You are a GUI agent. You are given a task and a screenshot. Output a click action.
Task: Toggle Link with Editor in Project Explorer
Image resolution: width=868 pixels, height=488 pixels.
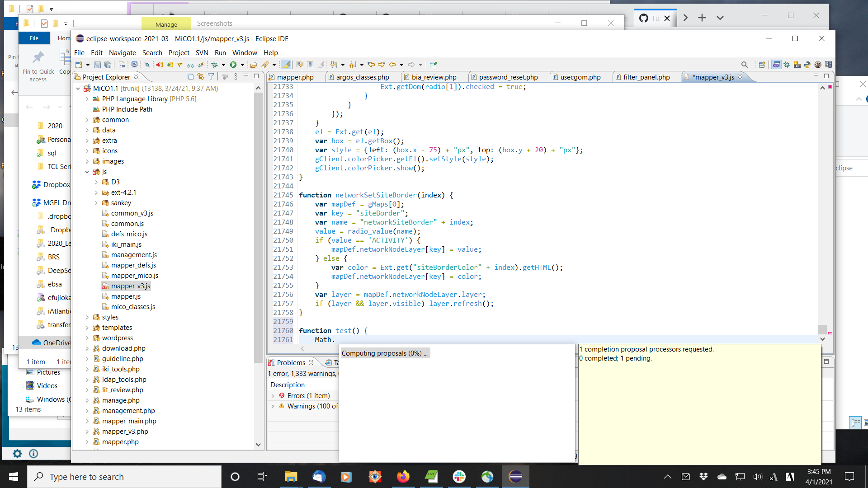tap(201, 77)
